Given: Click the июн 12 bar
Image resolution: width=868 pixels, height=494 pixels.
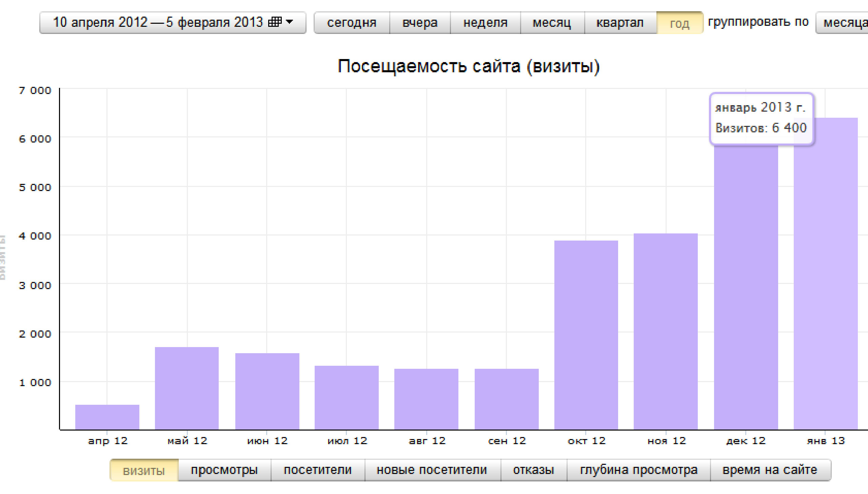Looking at the screenshot, I should (x=267, y=391).
